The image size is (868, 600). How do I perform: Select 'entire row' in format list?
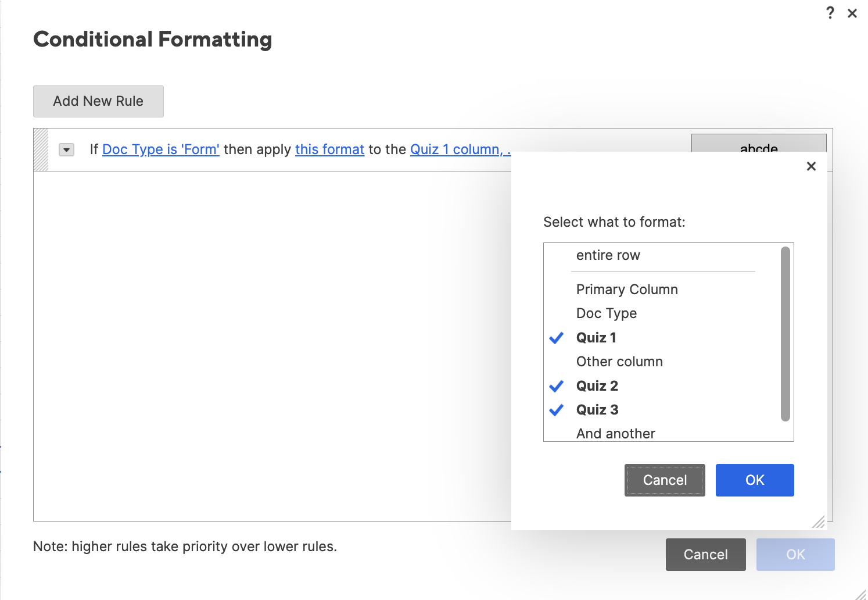point(608,255)
